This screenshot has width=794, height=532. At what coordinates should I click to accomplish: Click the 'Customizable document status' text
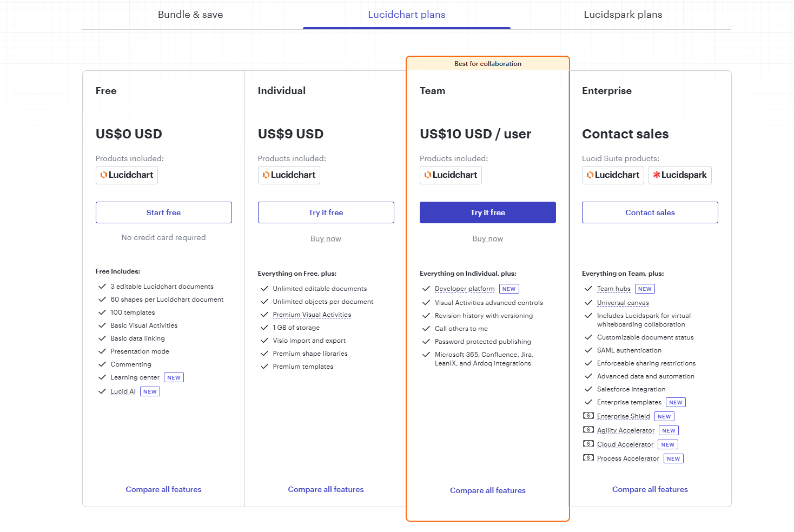point(645,337)
